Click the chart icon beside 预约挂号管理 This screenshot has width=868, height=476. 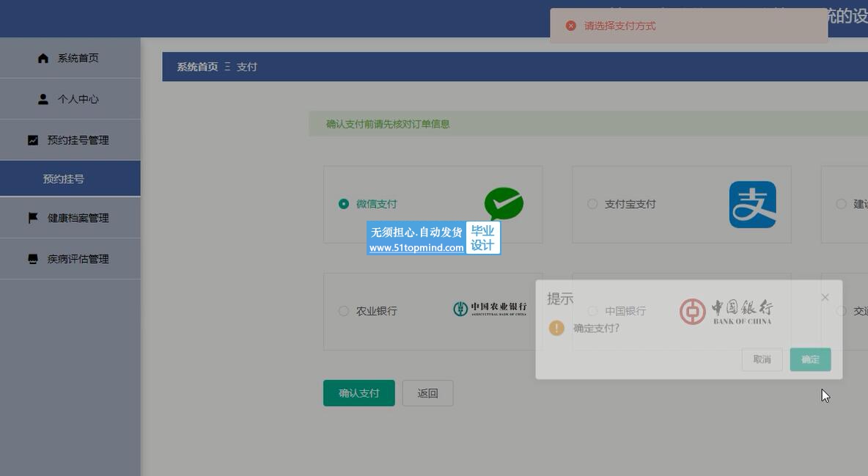[x=33, y=140]
